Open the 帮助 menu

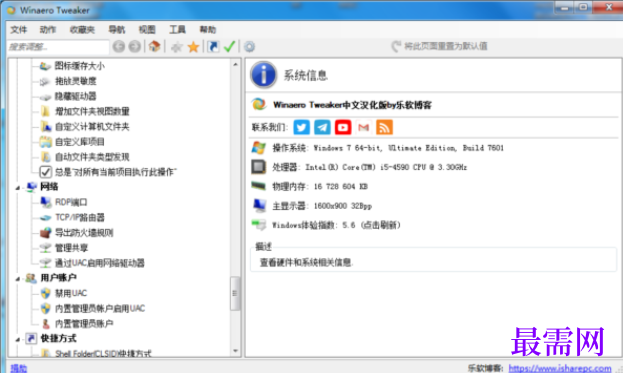coord(207,29)
